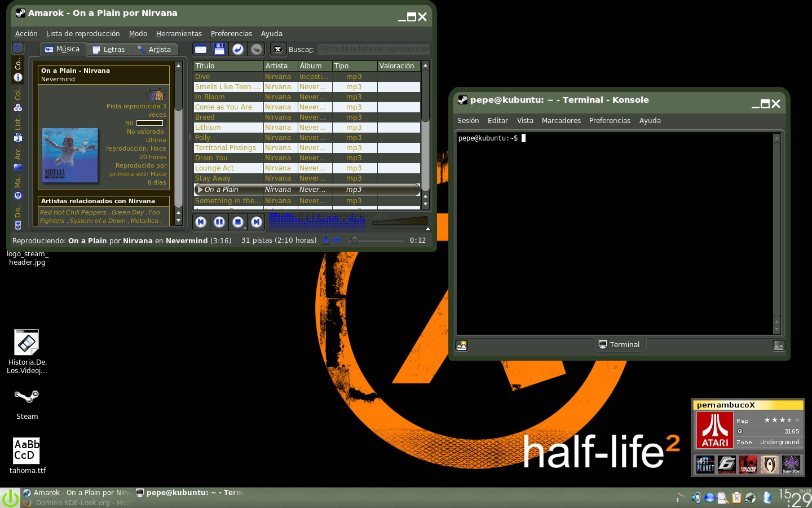The height and width of the screenshot is (508, 812).
Task: Click the playlist filter search field
Action: coord(374,49)
